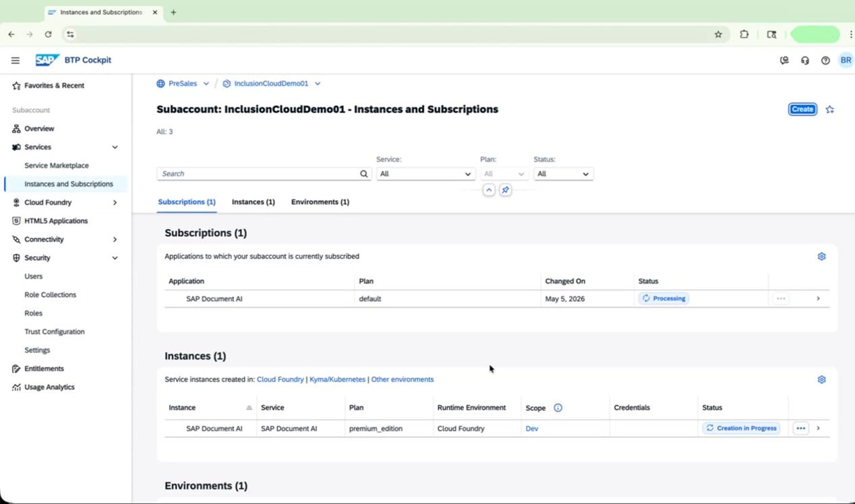Open the support headset icon
Screen dimensions: 855x504
point(805,60)
